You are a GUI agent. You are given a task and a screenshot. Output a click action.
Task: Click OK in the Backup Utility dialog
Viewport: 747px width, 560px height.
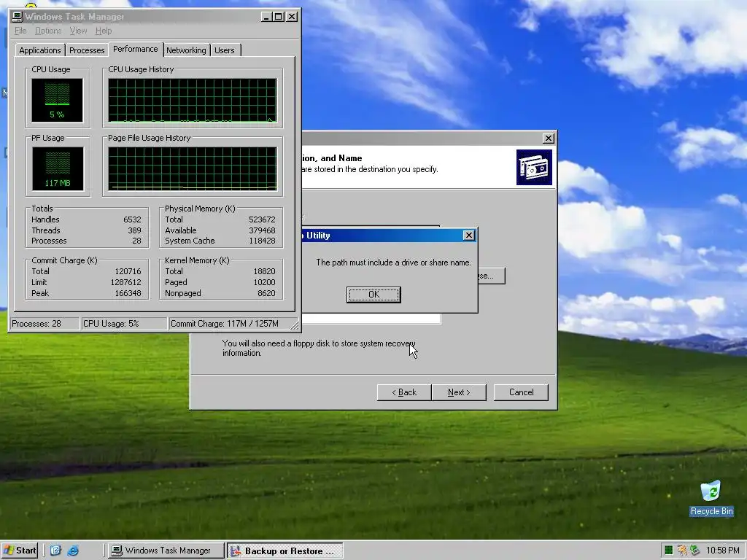coord(373,295)
